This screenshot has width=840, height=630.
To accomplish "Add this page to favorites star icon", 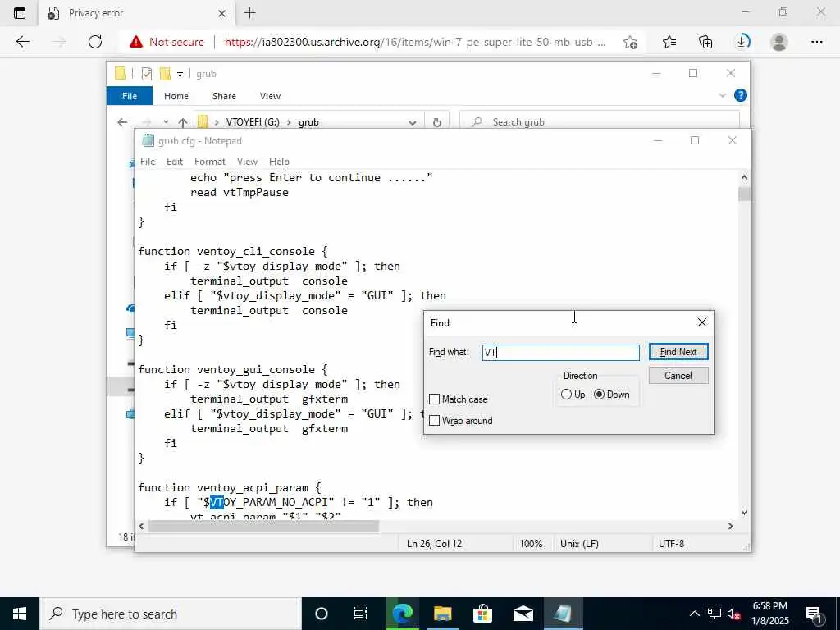I will (631, 42).
